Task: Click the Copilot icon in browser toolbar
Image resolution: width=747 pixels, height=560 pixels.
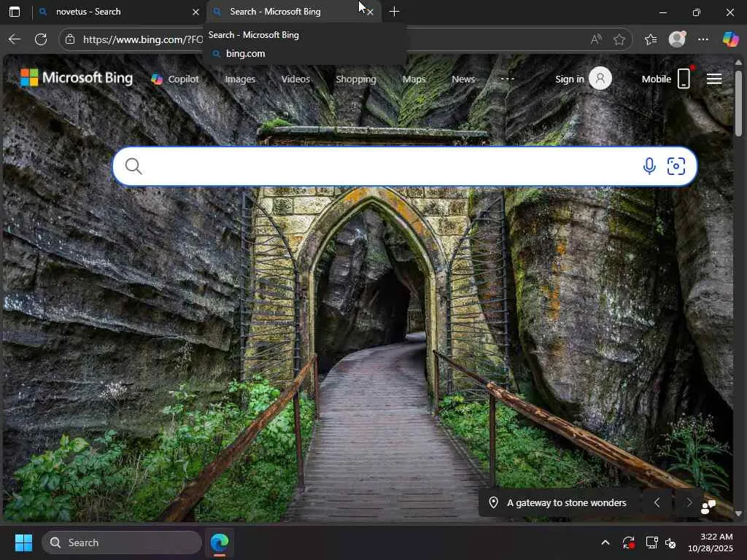Action: coord(730,39)
